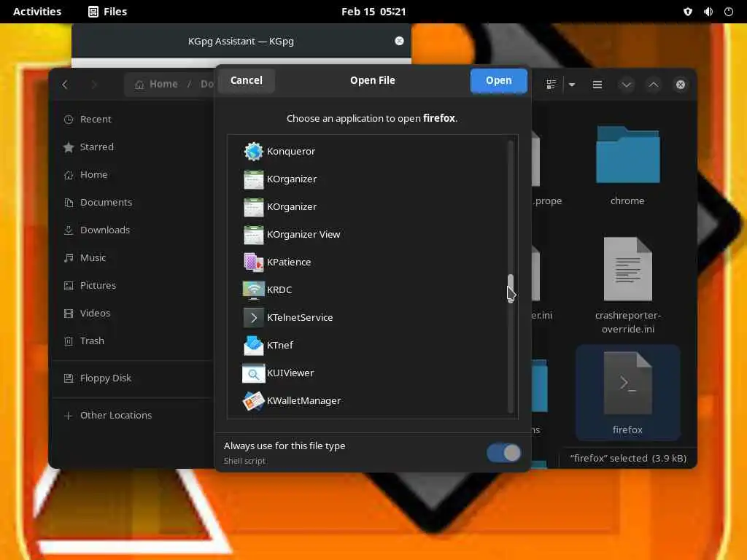
Task: Click application list scrollbar thumb
Action: (510, 287)
